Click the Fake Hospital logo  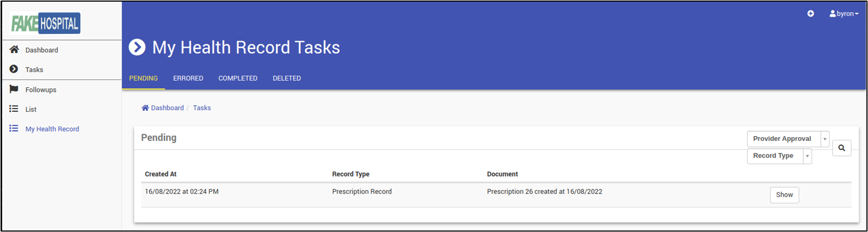46,23
